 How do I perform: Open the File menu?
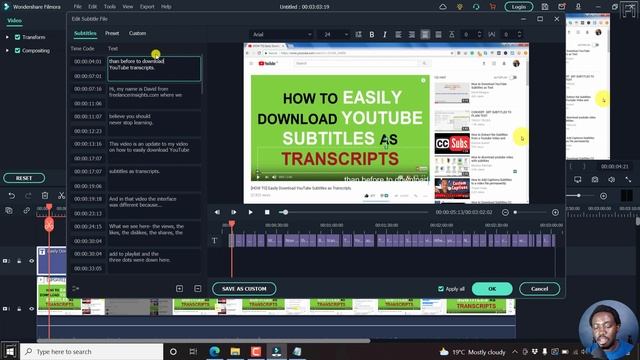[77, 7]
